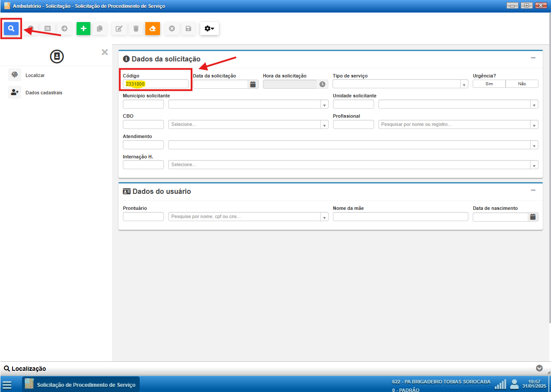This screenshot has height=392, width=551.
Task: Open calendar picker for Data da solicitação
Action: coord(253,84)
